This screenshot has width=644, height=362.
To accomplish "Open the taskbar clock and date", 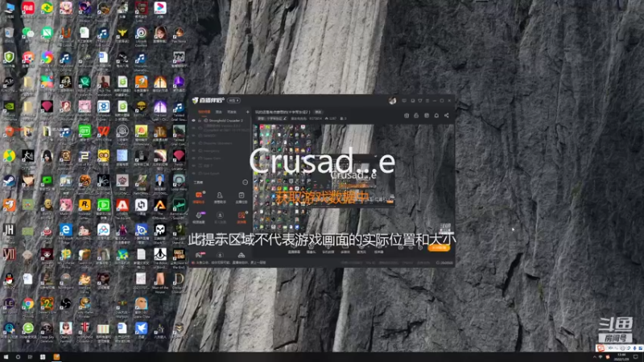I will click(621, 356).
